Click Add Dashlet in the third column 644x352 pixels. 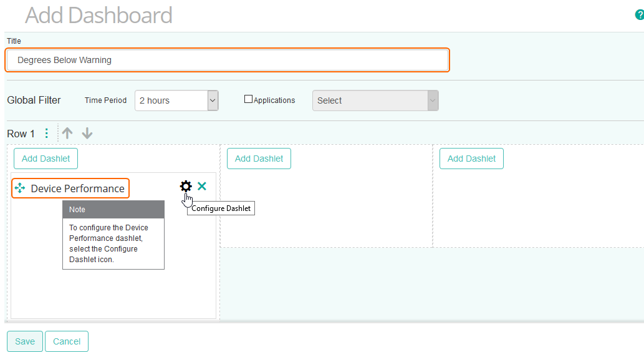coord(471,159)
